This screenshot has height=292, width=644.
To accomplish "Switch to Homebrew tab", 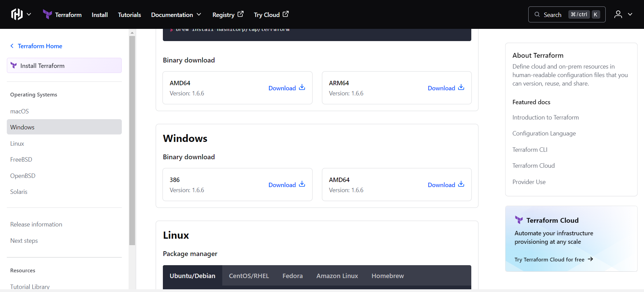I will pos(387,276).
